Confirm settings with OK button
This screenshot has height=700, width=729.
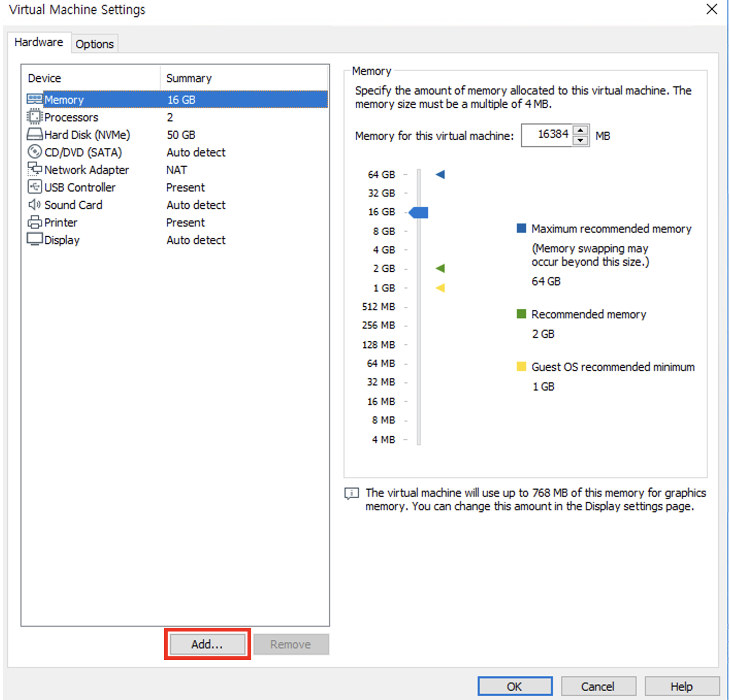click(515, 686)
